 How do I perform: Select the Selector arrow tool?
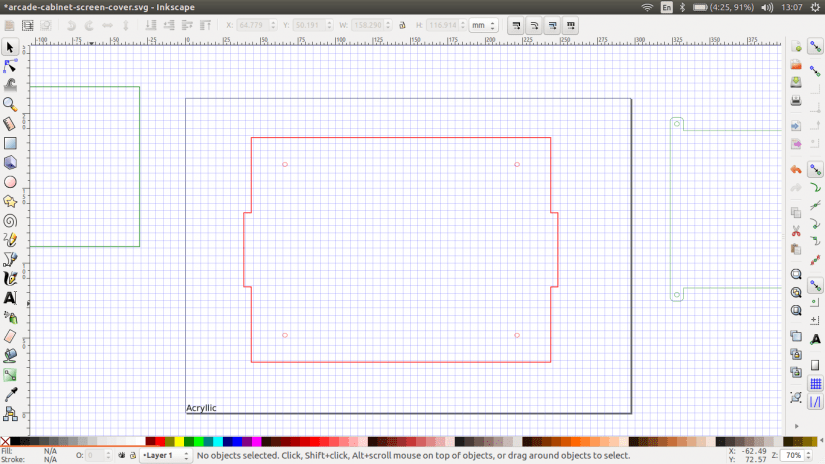coord(10,47)
